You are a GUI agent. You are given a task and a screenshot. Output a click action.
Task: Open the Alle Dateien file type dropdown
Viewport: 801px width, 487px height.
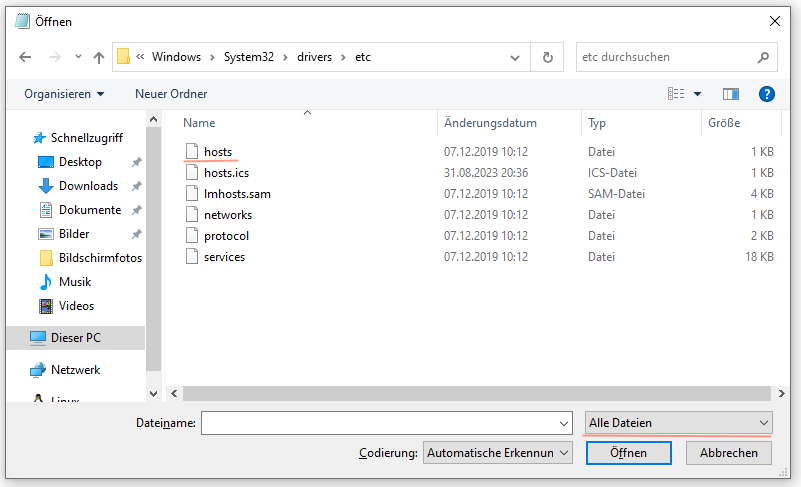[679, 423]
